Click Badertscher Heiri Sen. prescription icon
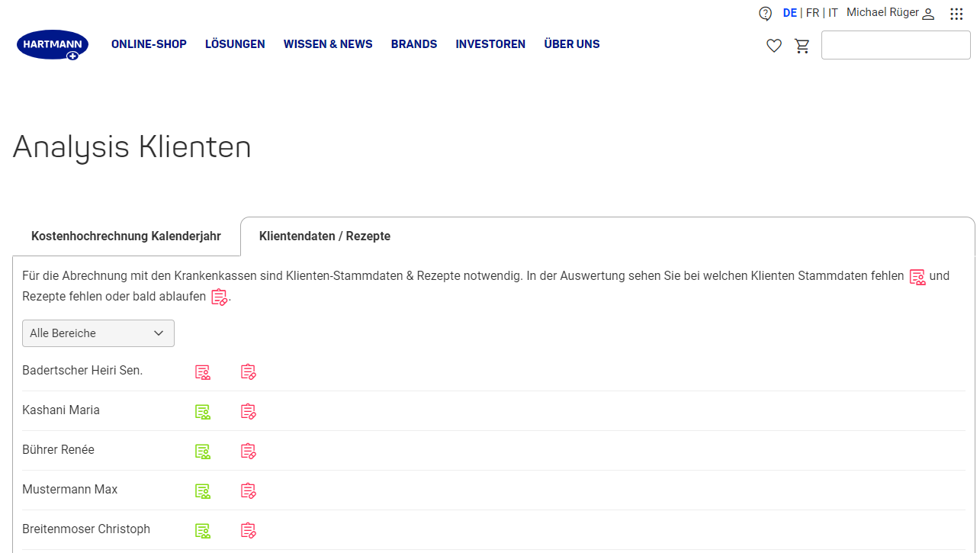This screenshot has height=553, width=980. tap(248, 372)
